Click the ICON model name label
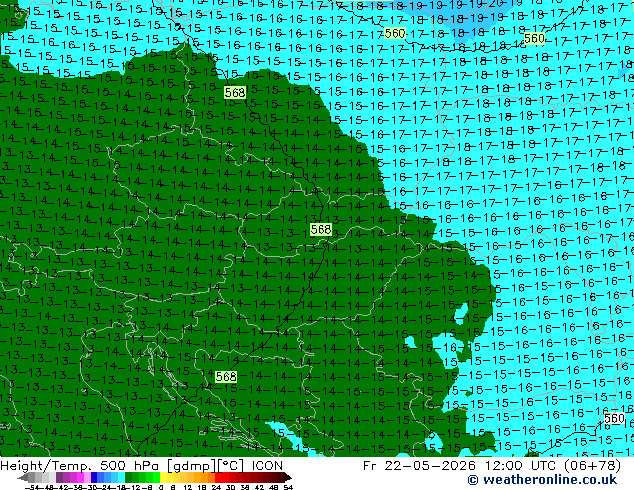Screen dimensions: 634x490 [x=267, y=465]
